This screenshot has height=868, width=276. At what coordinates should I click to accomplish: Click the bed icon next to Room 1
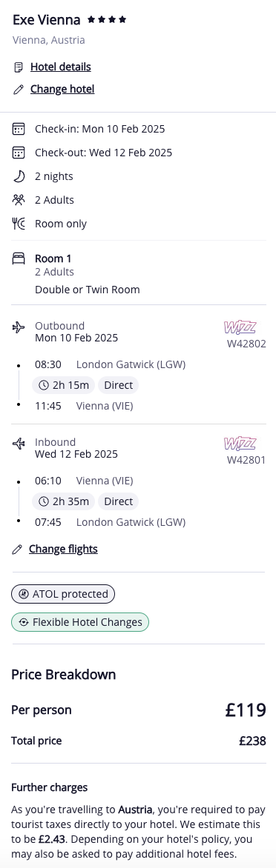click(19, 258)
